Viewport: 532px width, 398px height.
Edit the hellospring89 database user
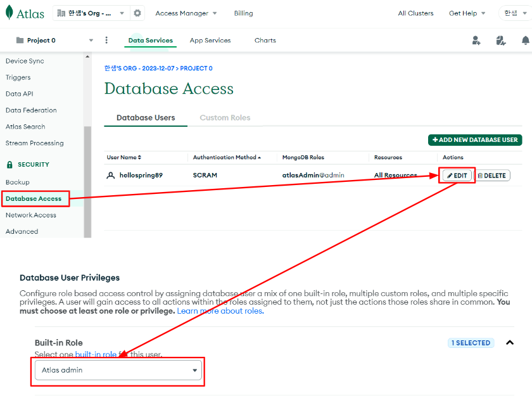pyautogui.click(x=457, y=176)
